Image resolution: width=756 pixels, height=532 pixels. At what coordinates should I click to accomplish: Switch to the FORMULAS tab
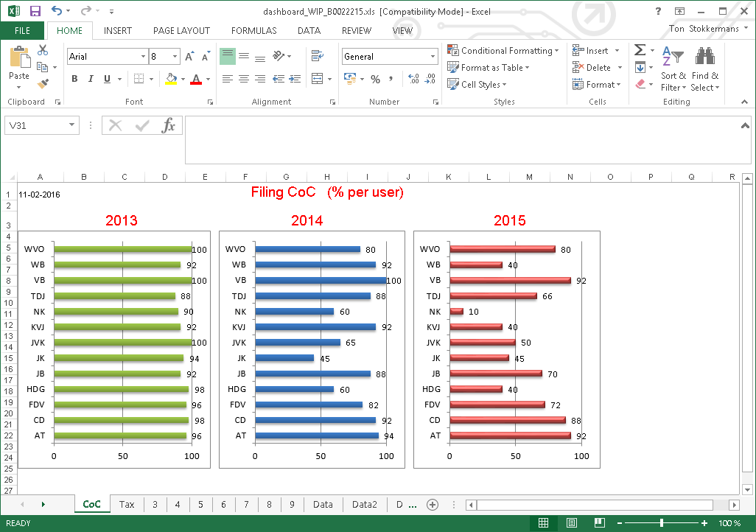(253, 31)
